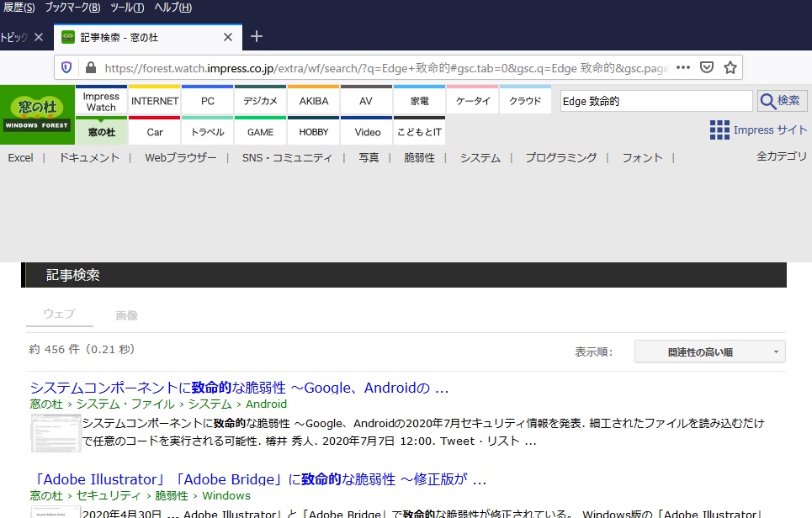Viewport: 812px width, 518px height.
Task: Click the tracking protection shield icon
Action: click(67, 67)
